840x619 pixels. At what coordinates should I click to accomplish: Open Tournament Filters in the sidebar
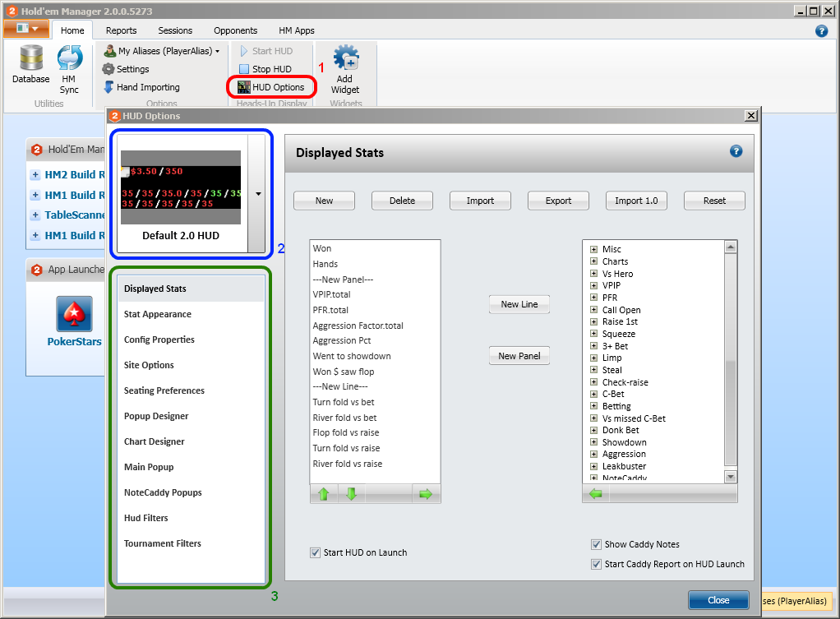(x=191, y=543)
